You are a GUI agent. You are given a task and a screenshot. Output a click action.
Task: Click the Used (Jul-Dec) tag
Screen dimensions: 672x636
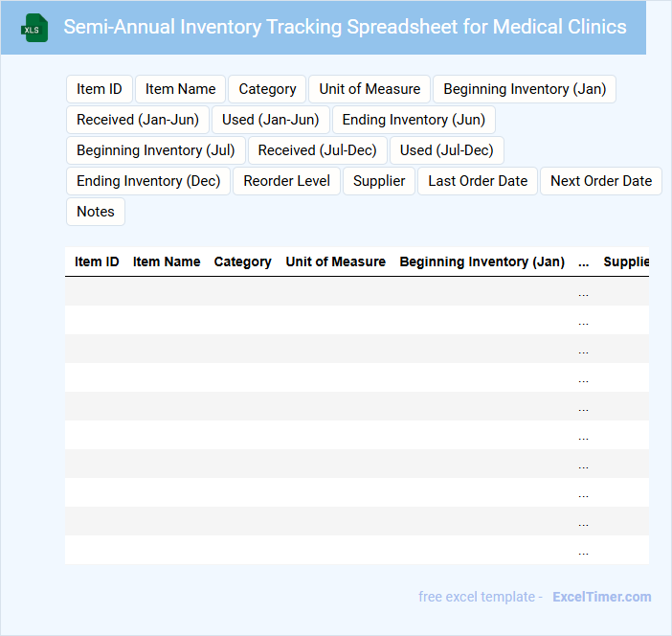coord(447,150)
